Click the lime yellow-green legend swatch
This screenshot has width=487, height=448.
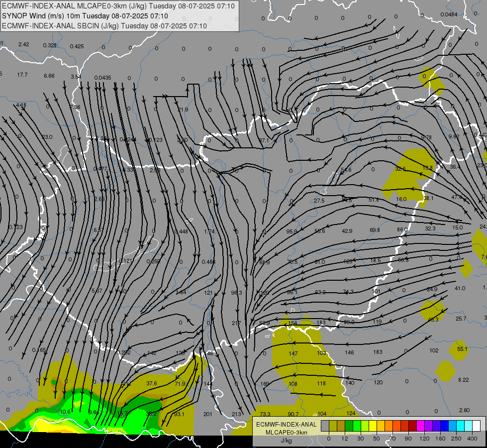click(x=365, y=426)
